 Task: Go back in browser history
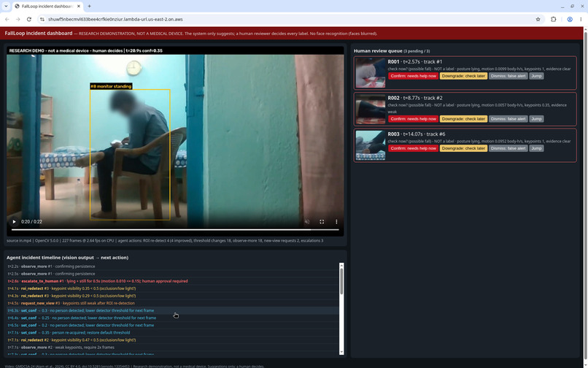(7, 19)
